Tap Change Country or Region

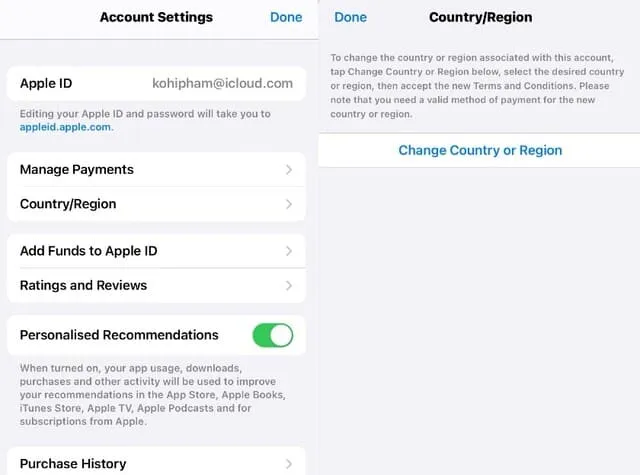480,150
